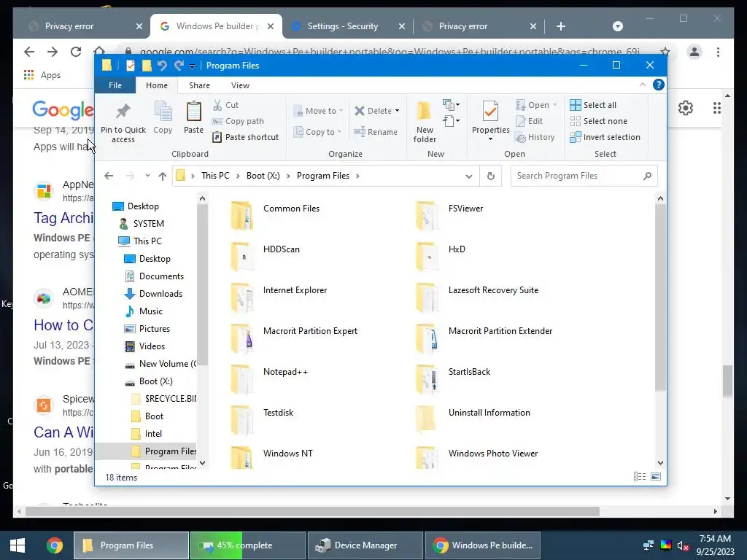Screen dimensions: 747x560
Task: Click Edit in Open group
Action: (x=530, y=121)
